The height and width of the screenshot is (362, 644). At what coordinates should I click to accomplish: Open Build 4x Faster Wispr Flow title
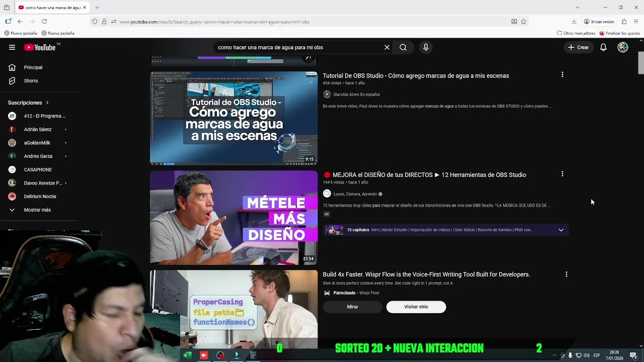click(426, 275)
